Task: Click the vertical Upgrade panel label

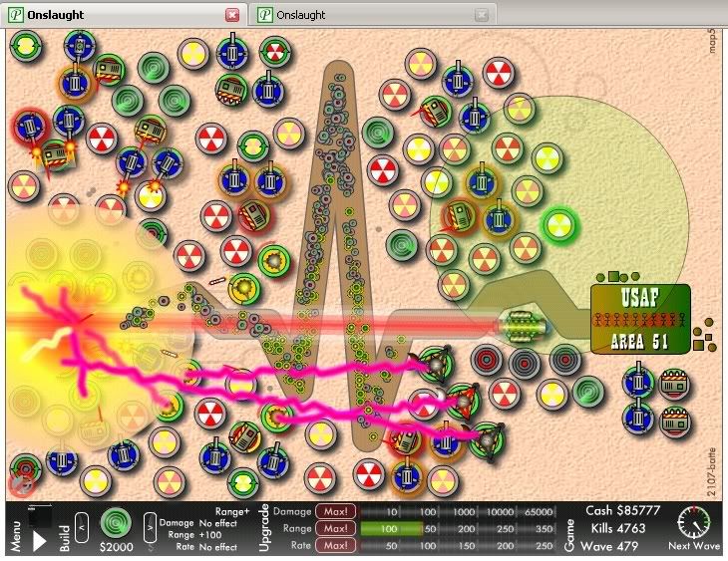Action: tap(263, 528)
